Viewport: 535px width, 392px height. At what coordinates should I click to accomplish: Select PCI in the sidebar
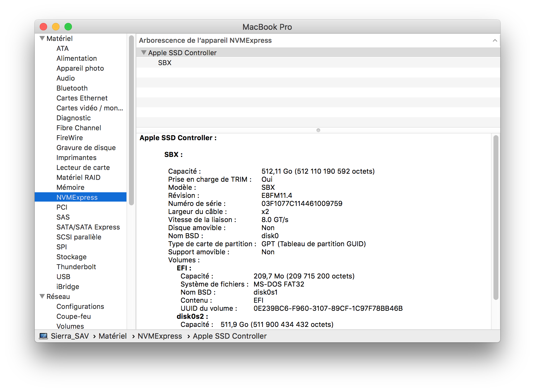point(62,207)
